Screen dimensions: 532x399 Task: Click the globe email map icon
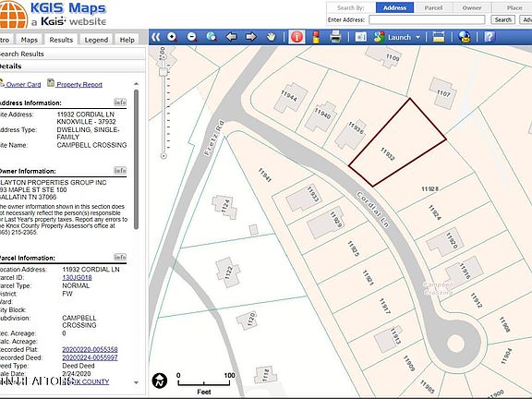465,37
